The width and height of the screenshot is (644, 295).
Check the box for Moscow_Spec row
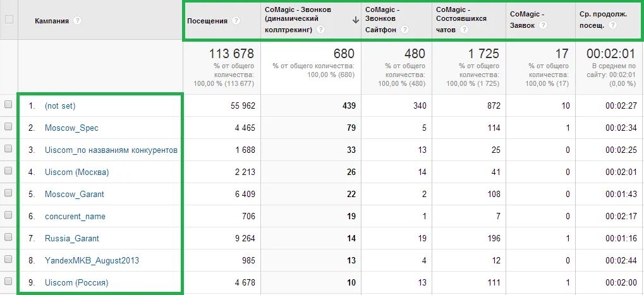[8, 127]
